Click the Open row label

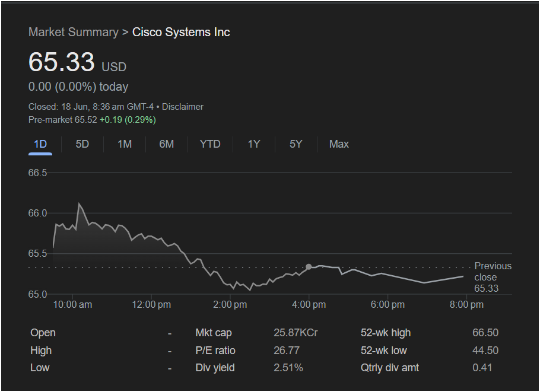coord(43,333)
